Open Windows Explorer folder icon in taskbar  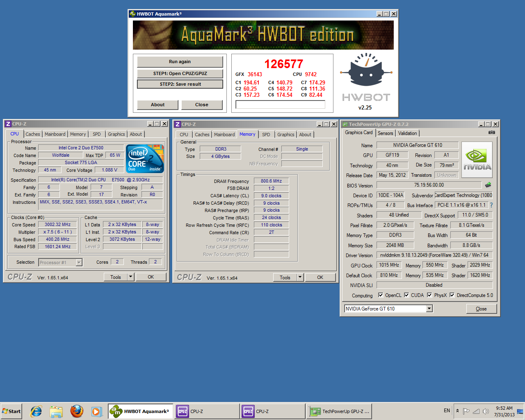point(56,411)
